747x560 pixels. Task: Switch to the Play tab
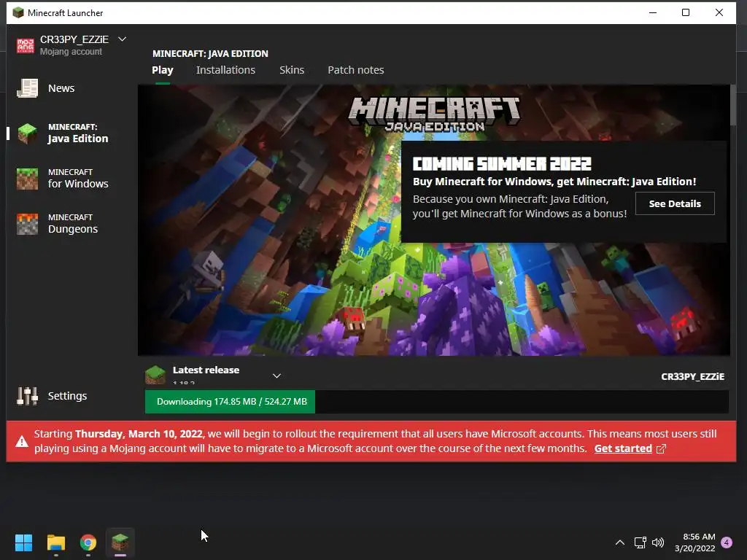[x=163, y=70]
